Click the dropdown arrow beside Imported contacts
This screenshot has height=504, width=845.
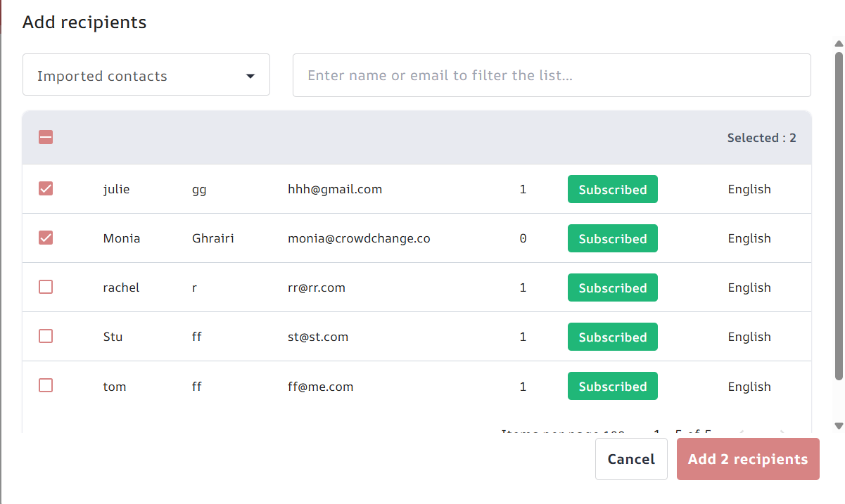click(250, 76)
